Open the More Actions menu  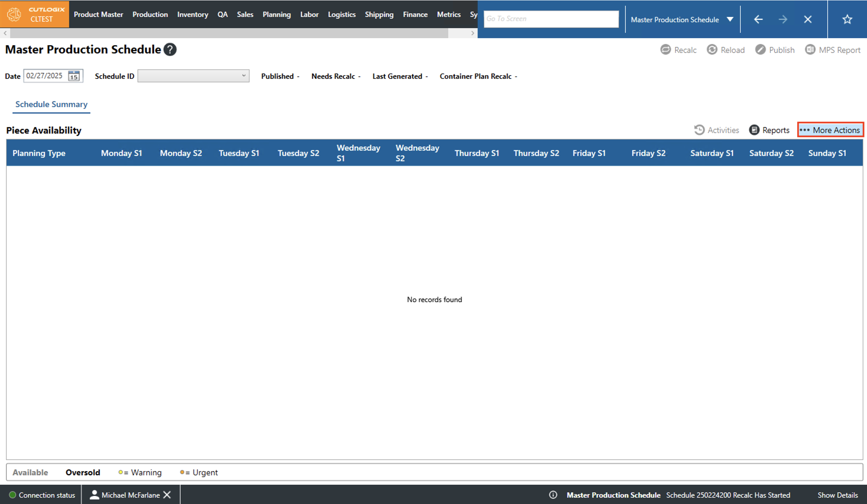tap(830, 130)
